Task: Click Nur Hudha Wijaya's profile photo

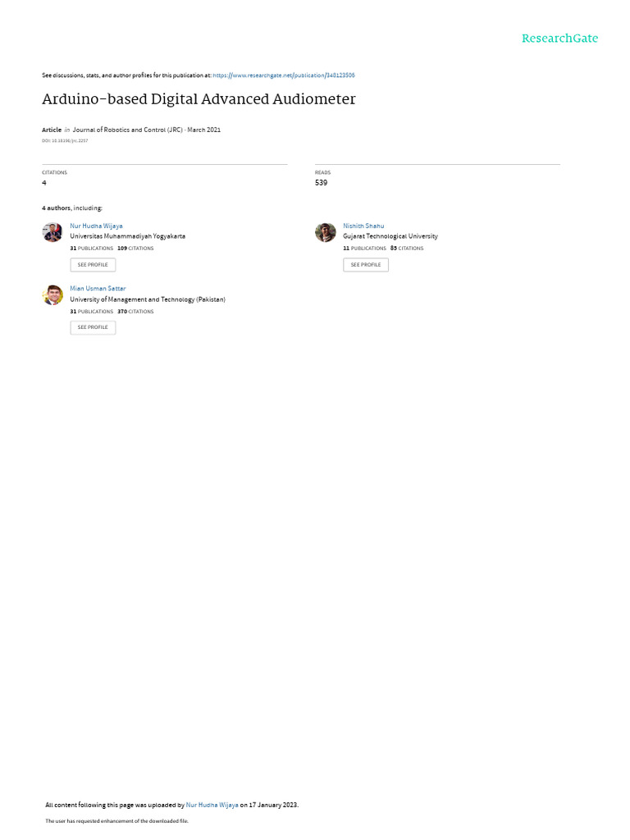Action: tap(52, 232)
